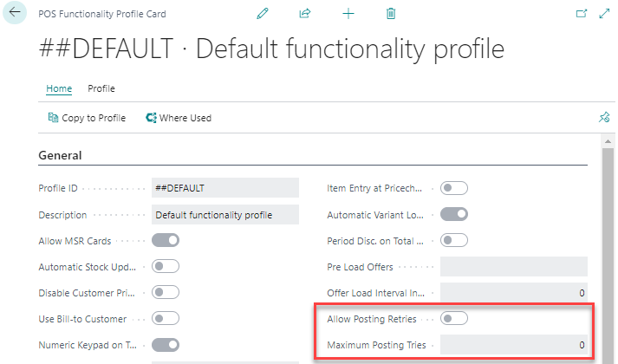
Task: Toggle the Allow MSR Cards switch
Action: pos(166,241)
